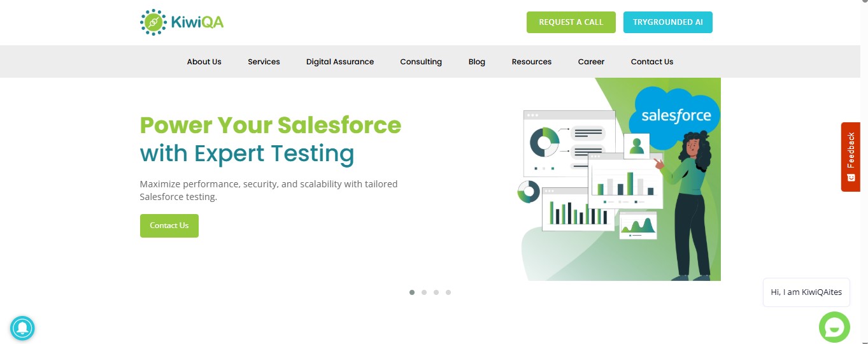Open the Resources menu
Viewport: 868px width, 344px height.
click(532, 62)
